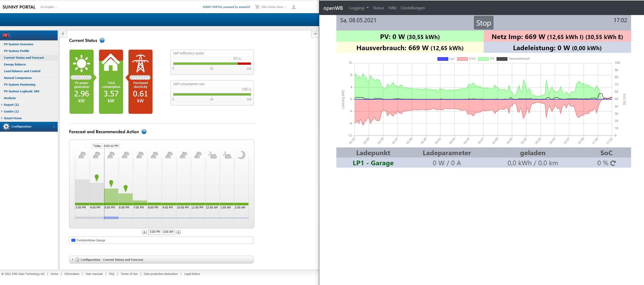
Task: Click the green light bulb at 4:00 PM
Action: (x=97, y=177)
